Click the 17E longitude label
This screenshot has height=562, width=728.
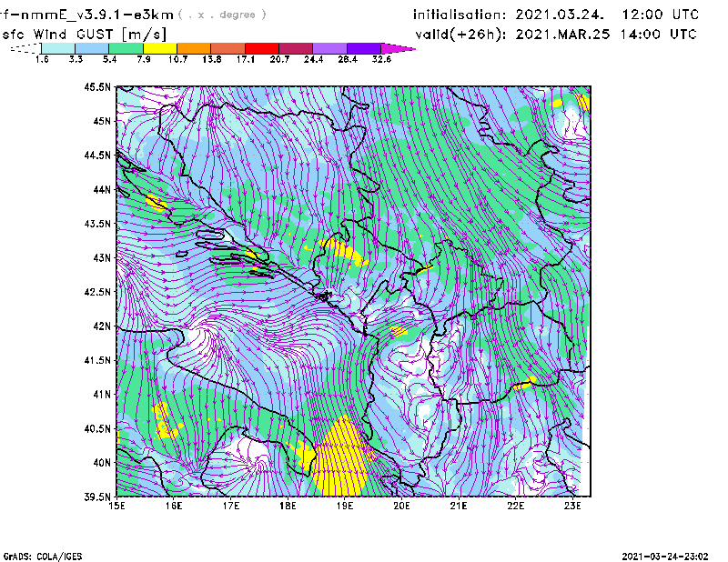tap(231, 506)
